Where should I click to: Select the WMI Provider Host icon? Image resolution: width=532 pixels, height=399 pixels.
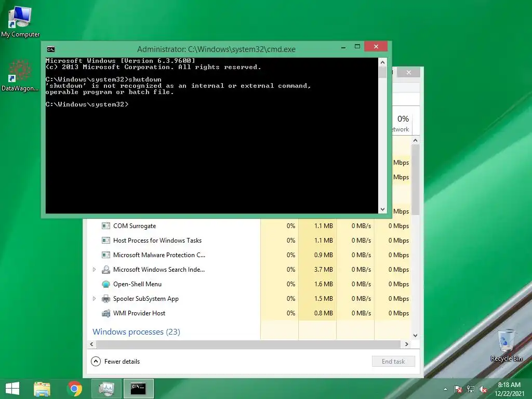(x=106, y=313)
